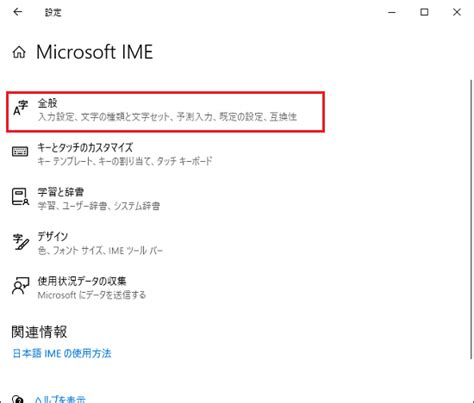Click the 学習、ユーザー辞書、システム辞書 text
Image resolution: width=474 pixels, height=403 pixels.
99,206
